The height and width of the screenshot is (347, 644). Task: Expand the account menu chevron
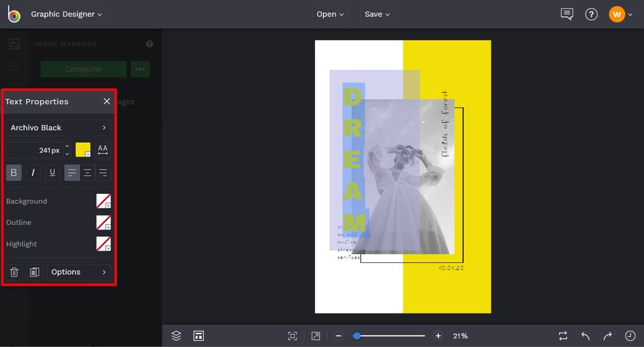630,15
